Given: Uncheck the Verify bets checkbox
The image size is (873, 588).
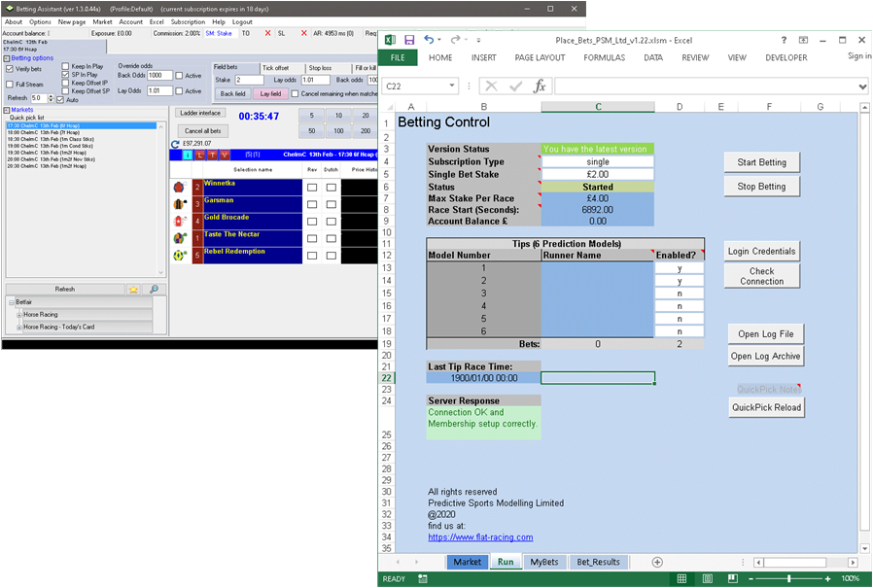Looking at the screenshot, I should click(x=10, y=69).
